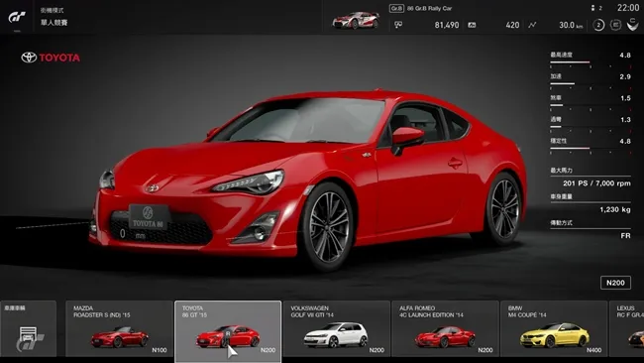644x363 pixels.
Task: Click the circled driver level 2 icon
Action: pos(598,25)
